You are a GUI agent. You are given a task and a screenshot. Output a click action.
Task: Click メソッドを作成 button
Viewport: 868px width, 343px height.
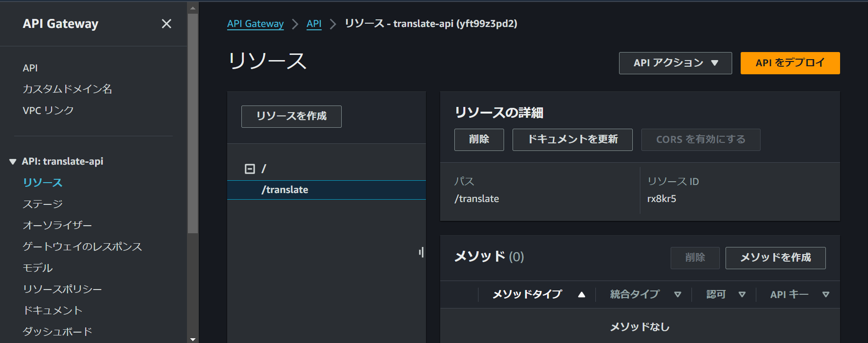coord(776,258)
